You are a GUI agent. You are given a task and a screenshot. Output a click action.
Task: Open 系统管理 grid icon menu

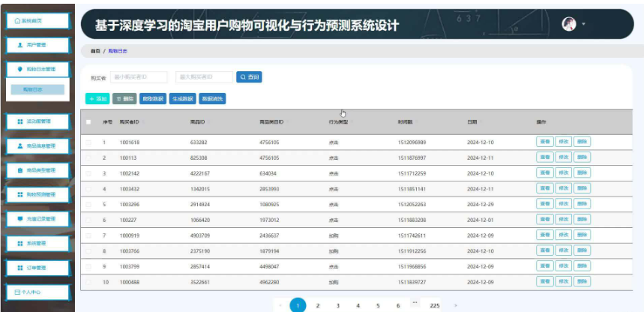click(x=37, y=243)
